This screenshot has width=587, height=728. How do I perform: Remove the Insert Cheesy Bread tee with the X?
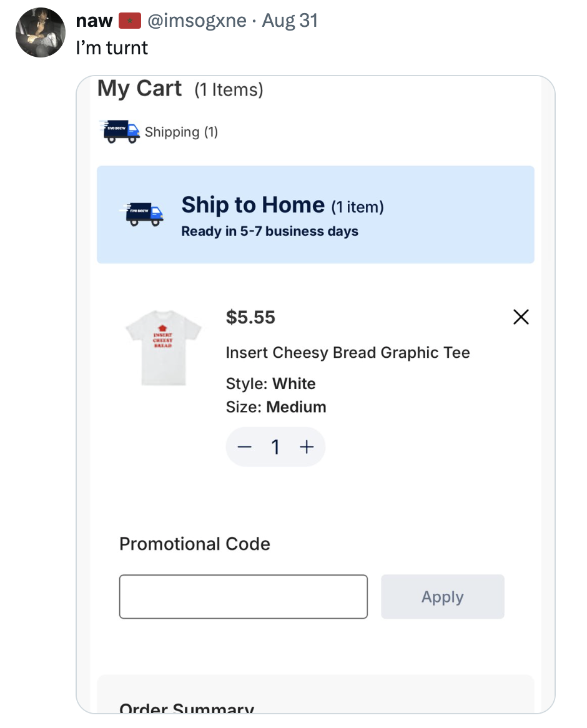(521, 317)
